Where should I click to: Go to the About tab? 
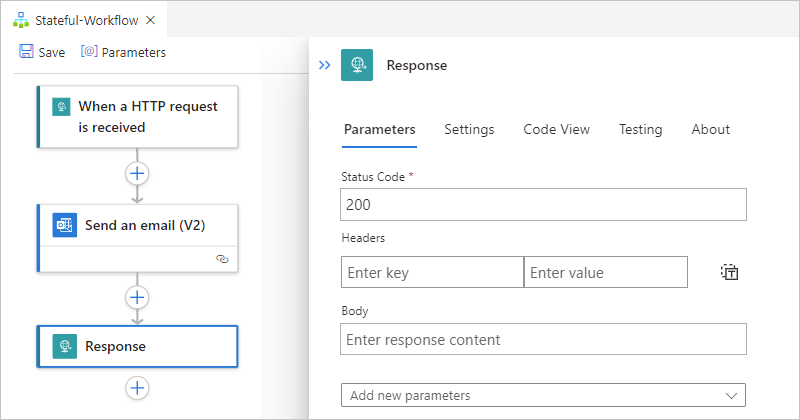[710, 129]
